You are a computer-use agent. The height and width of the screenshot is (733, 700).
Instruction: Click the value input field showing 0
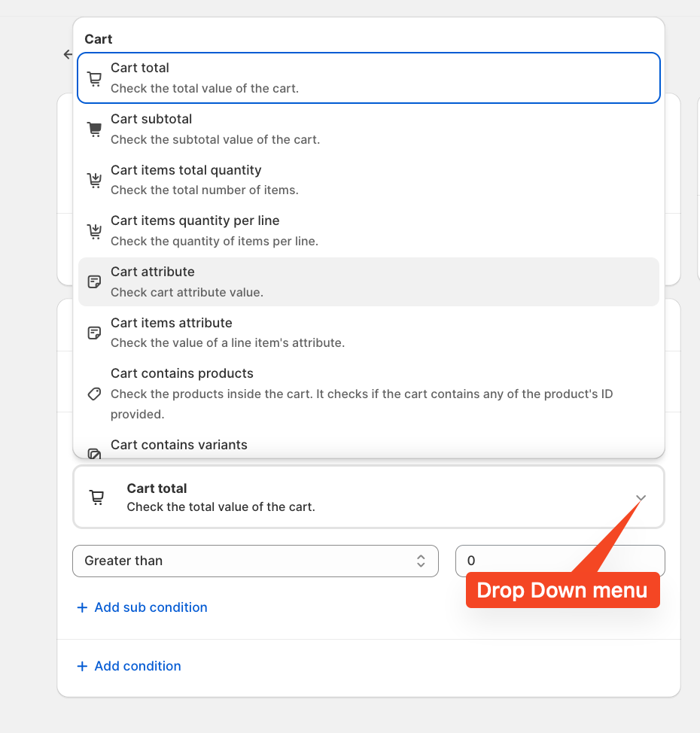512,561
